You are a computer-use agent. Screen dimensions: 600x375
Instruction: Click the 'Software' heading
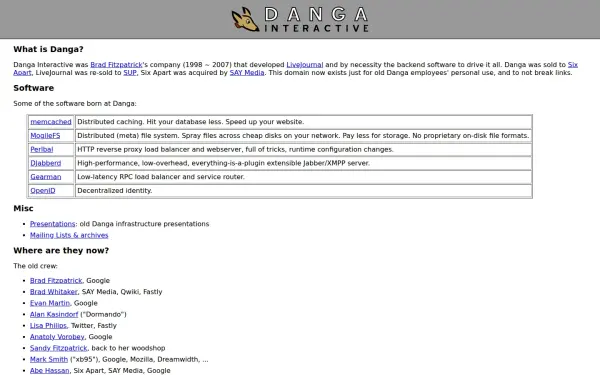click(34, 88)
